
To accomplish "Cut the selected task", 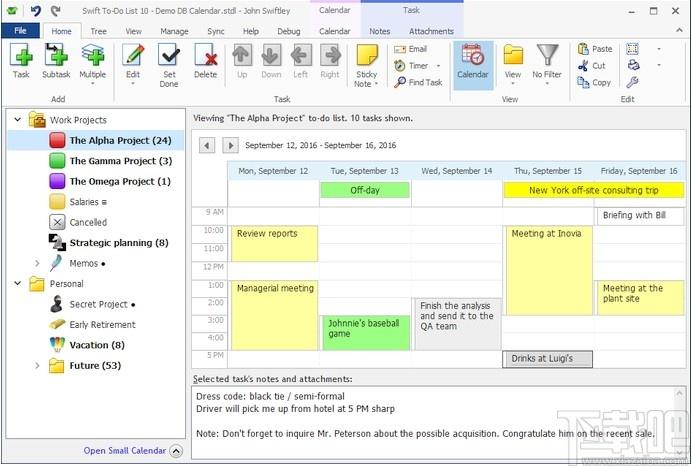I will point(592,66).
